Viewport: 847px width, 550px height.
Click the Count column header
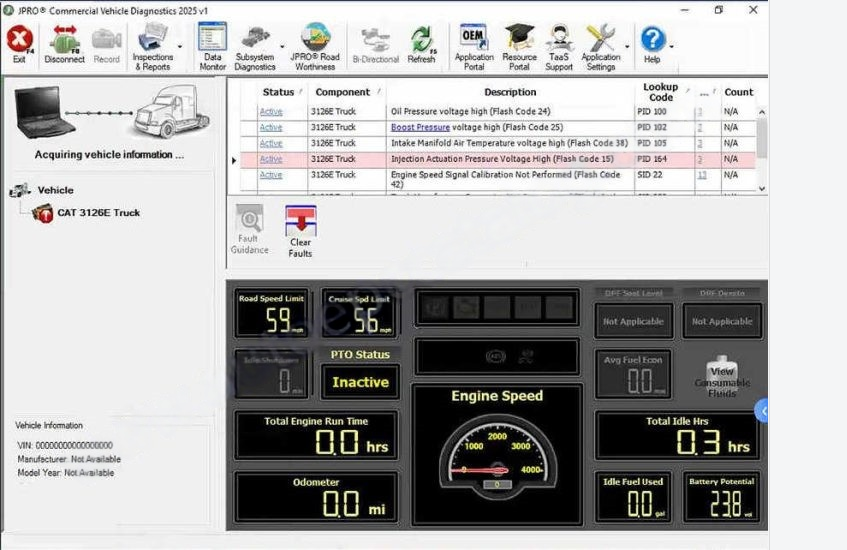(x=738, y=92)
